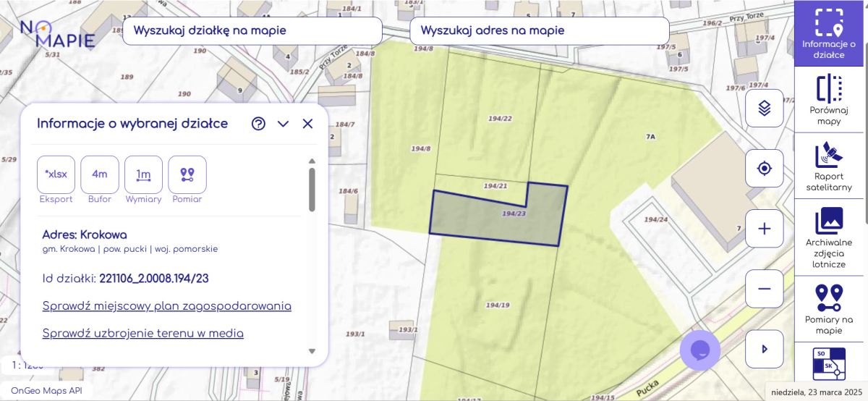The image size is (868, 401).
Task: Click the date niedziela, 23 marca 2025
Action: (816, 392)
